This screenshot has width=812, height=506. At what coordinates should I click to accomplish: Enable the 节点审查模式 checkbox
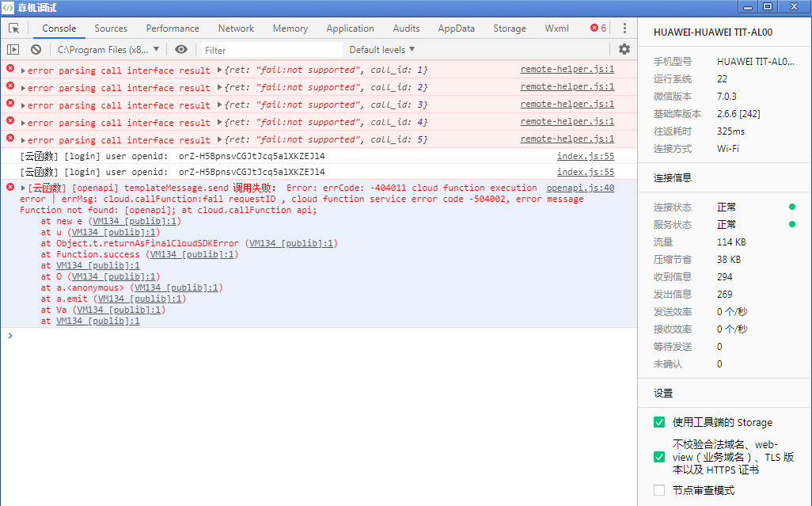pyautogui.click(x=659, y=490)
